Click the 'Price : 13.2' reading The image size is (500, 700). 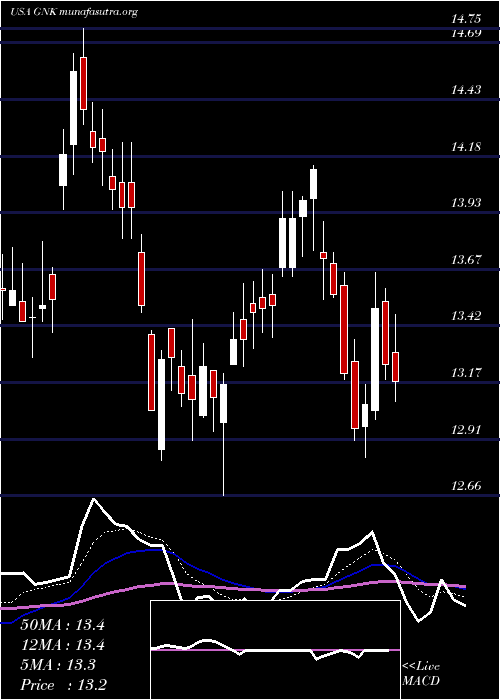[63, 685]
